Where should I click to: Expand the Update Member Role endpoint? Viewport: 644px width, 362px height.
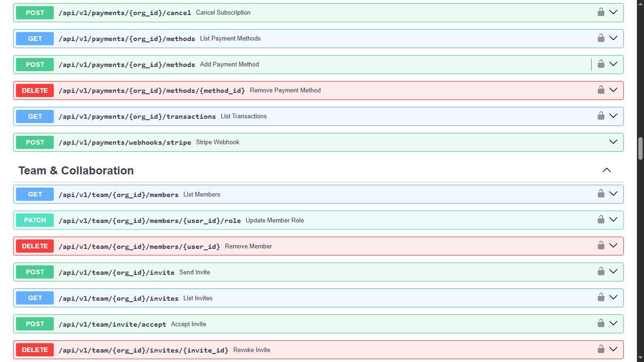[x=613, y=219]
